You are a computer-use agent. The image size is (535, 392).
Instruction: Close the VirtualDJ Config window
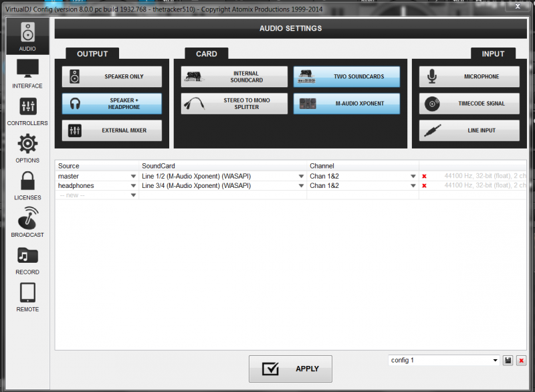point(518,6)
